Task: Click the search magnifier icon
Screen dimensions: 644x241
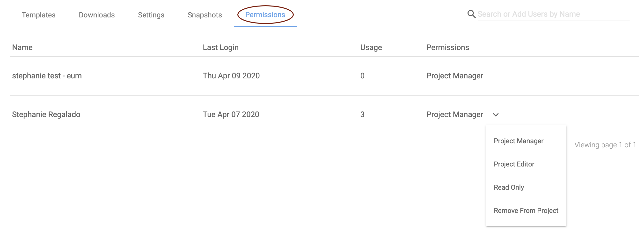Action: pos(471,14)
